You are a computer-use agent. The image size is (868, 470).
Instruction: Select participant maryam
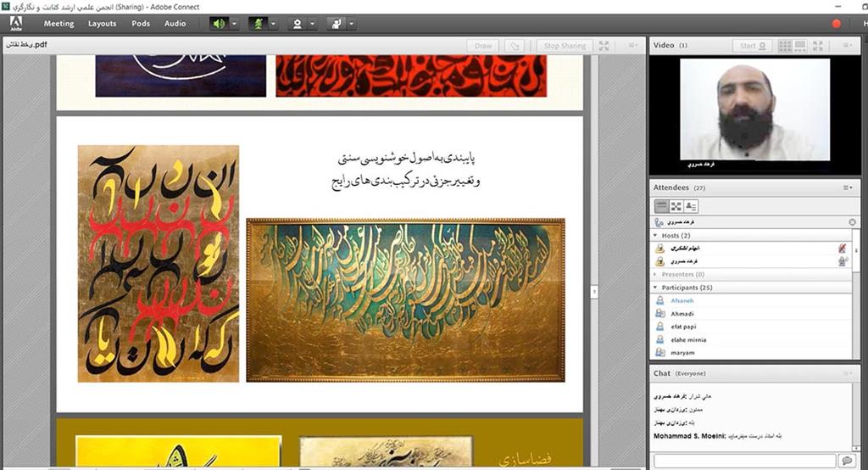click(752, 353)
